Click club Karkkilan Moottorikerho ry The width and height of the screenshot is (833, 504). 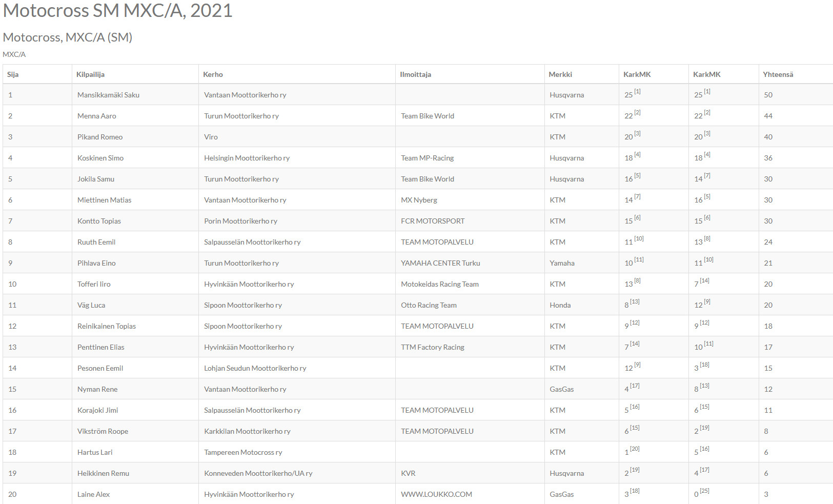247,431
